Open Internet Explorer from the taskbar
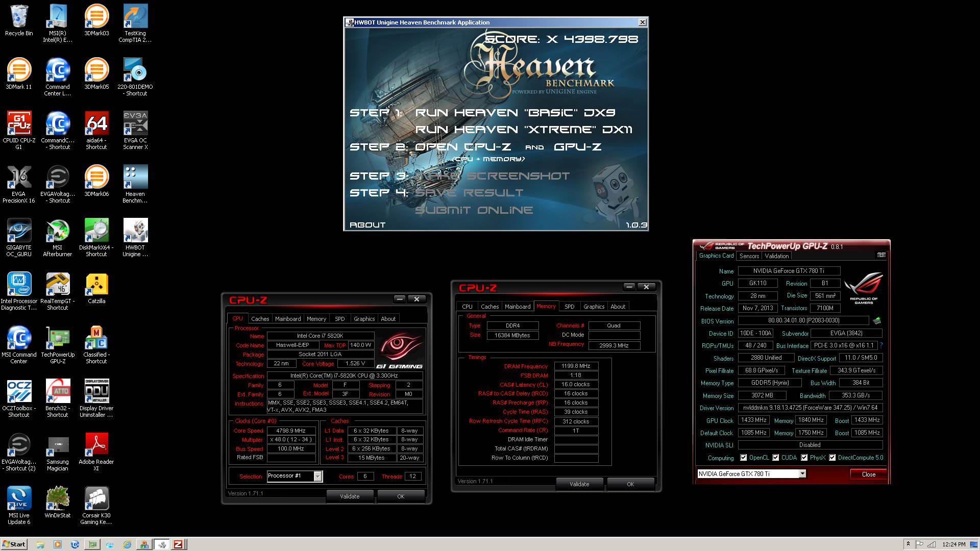The width and height of the screenshot is (980, 551). [x=127, y=544]
